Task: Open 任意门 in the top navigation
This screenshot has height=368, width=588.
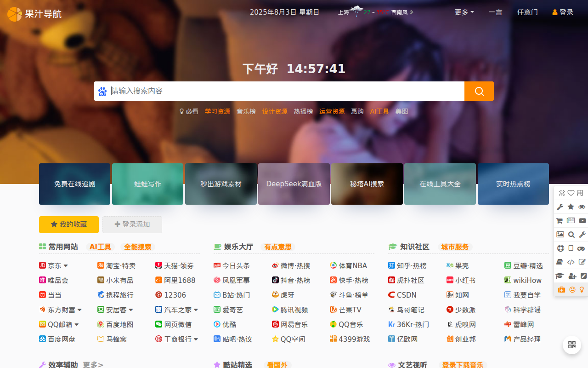Action: click(x=527, y=12)
